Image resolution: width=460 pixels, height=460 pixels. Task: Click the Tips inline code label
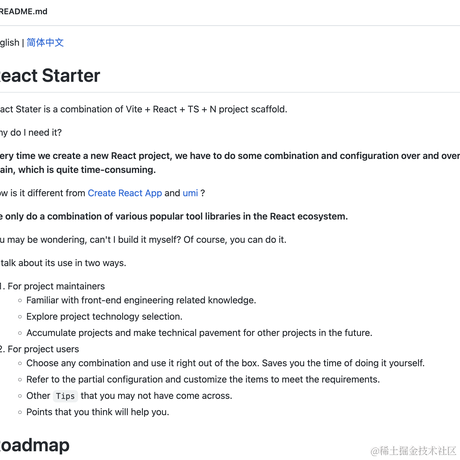click(65, 396)
